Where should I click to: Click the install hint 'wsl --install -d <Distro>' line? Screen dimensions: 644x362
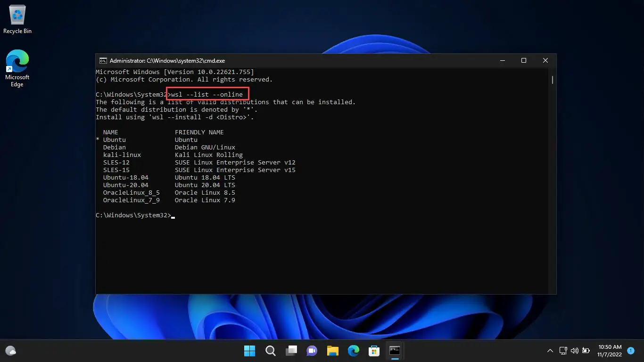[x=175, y=117]
